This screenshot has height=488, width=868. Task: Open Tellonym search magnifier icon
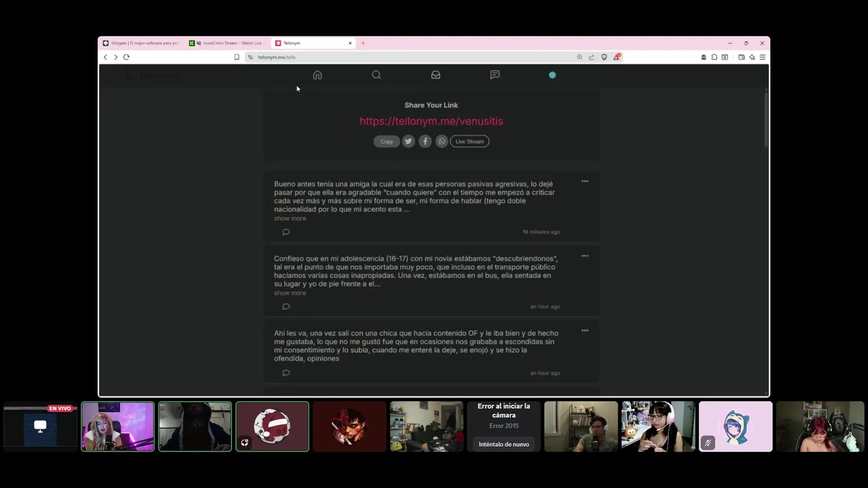click(376, 75)
